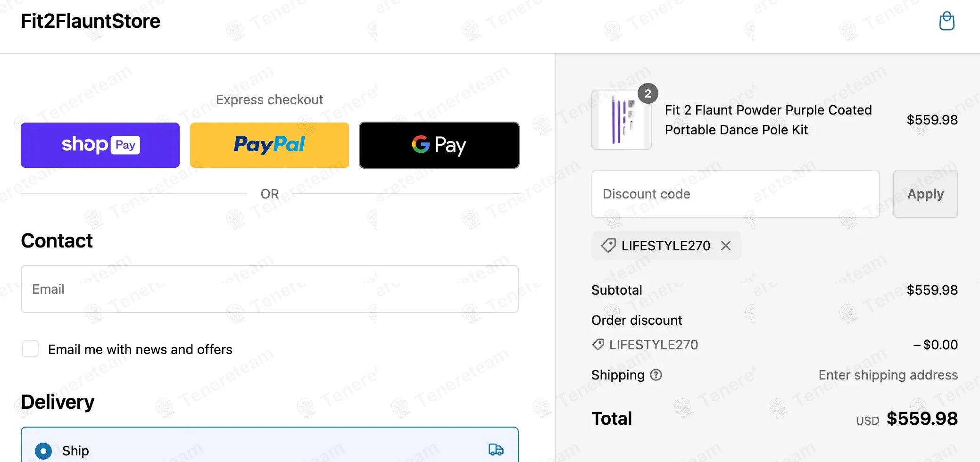Click the Email me with news label text
Image resolution: width=980 pixels, height=462 pixels.
tap(140, 349)
